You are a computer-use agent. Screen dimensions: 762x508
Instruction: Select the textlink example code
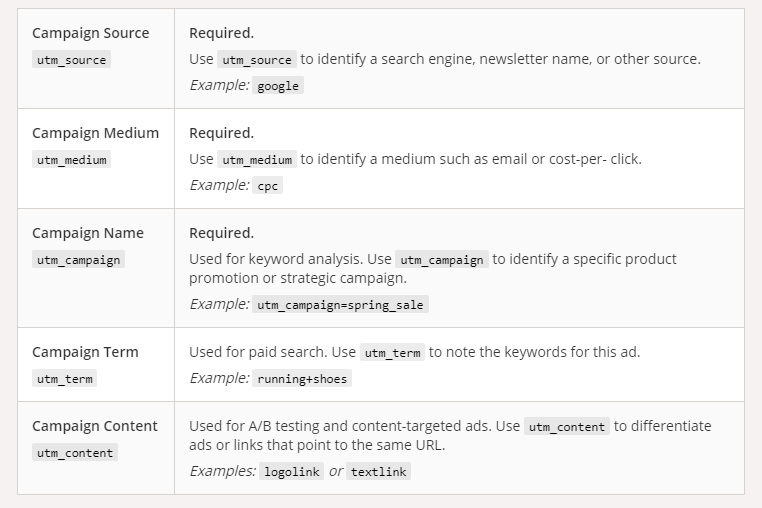click(x=379, y=472)
